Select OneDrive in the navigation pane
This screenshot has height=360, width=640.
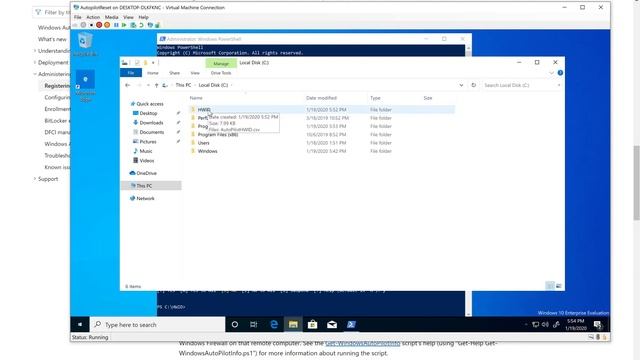pyautogui.click(x=146, y=173)
